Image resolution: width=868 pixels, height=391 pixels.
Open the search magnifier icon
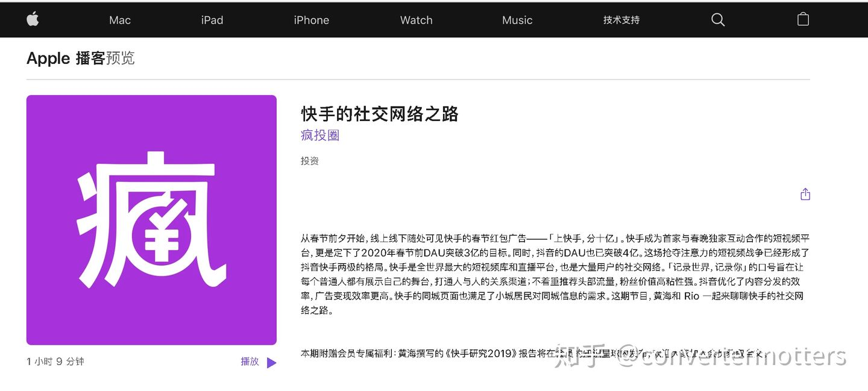click(717, 20)
